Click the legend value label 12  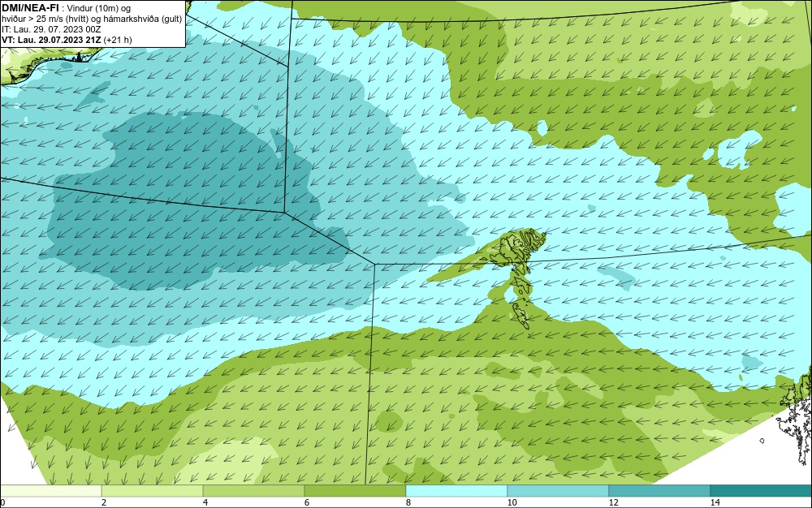(x=613, y=502)
